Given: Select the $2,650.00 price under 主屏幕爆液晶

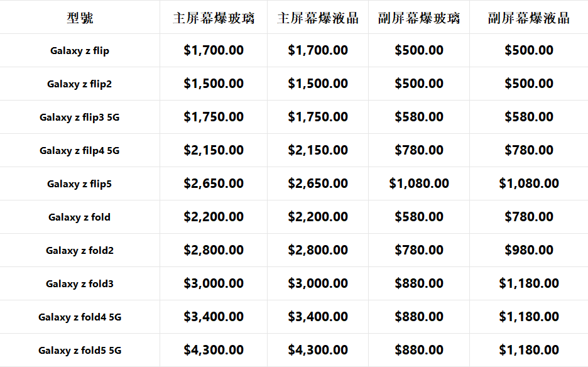Looking at the screenshot, I should coord(318,183).
